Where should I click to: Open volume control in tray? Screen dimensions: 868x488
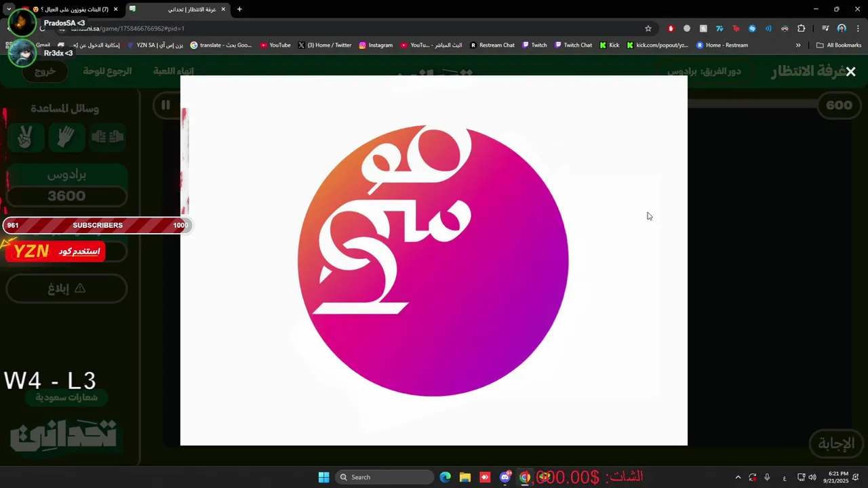[812, 477]
